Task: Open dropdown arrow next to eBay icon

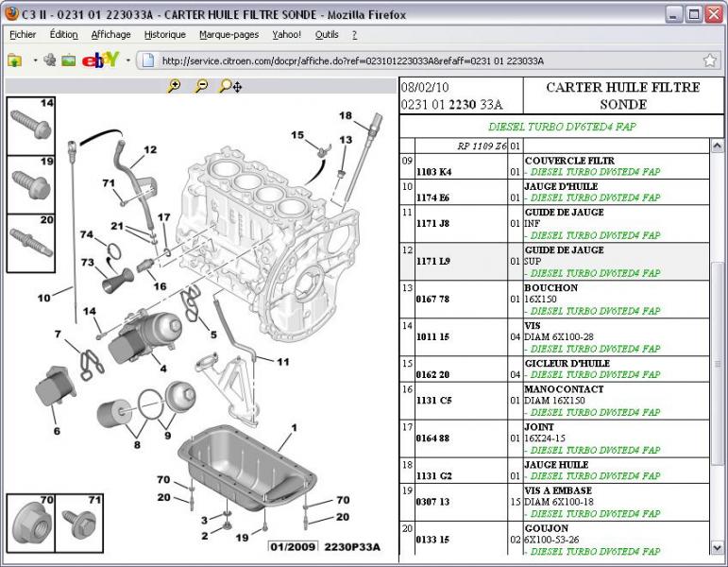Action: (x=127, y=60)
